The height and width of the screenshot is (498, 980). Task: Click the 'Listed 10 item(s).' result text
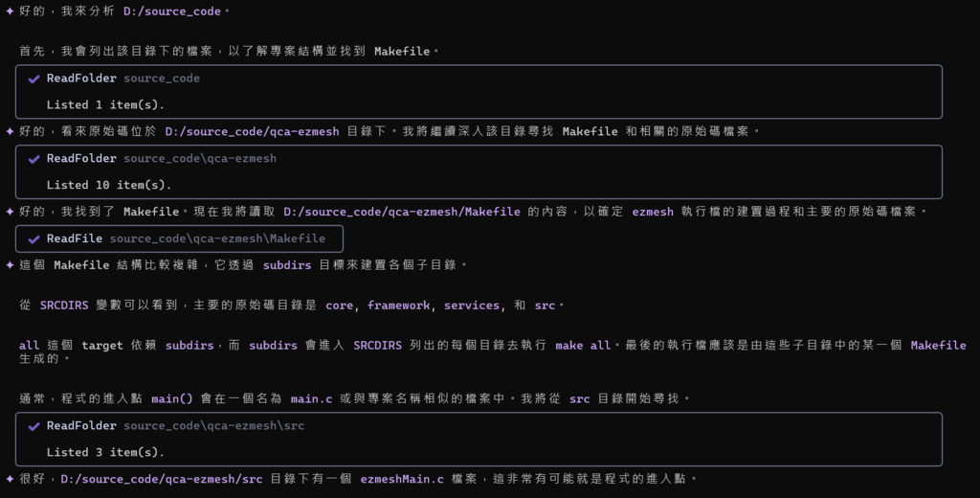[x=109, y=185]
